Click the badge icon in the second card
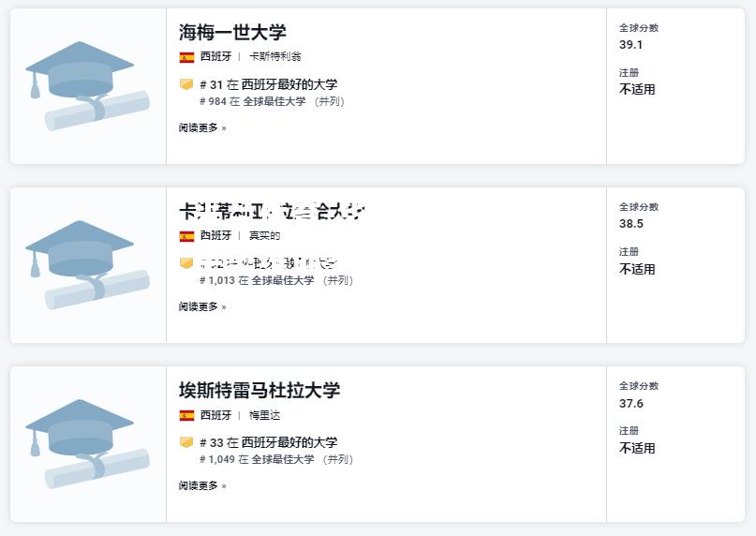Screen dimensions: 756x536 (x=186, y=263)
